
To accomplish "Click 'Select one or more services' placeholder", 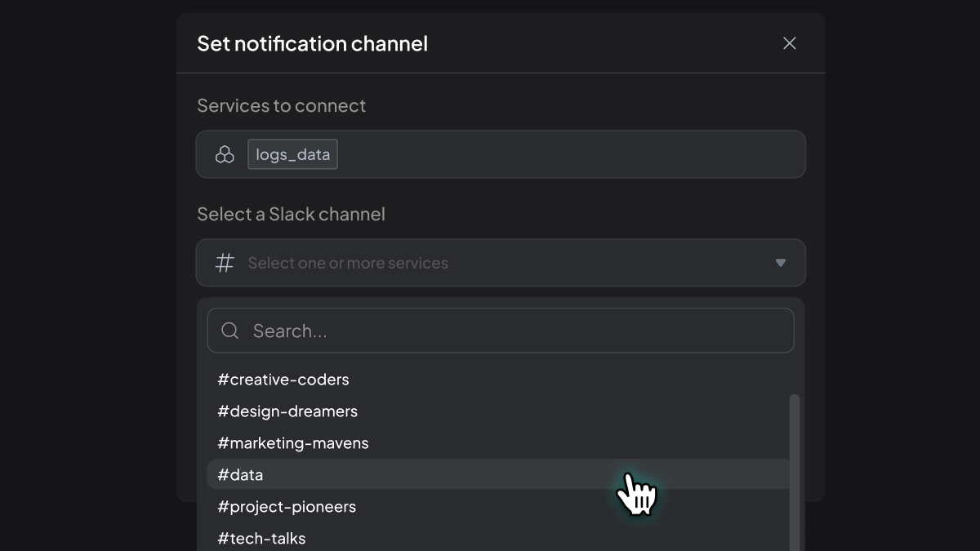I will (x=348, y=263).
